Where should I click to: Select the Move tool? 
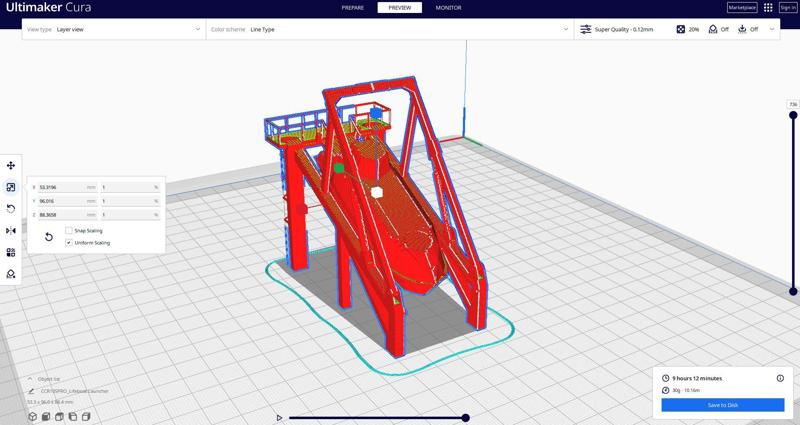(x=10, y=165)
